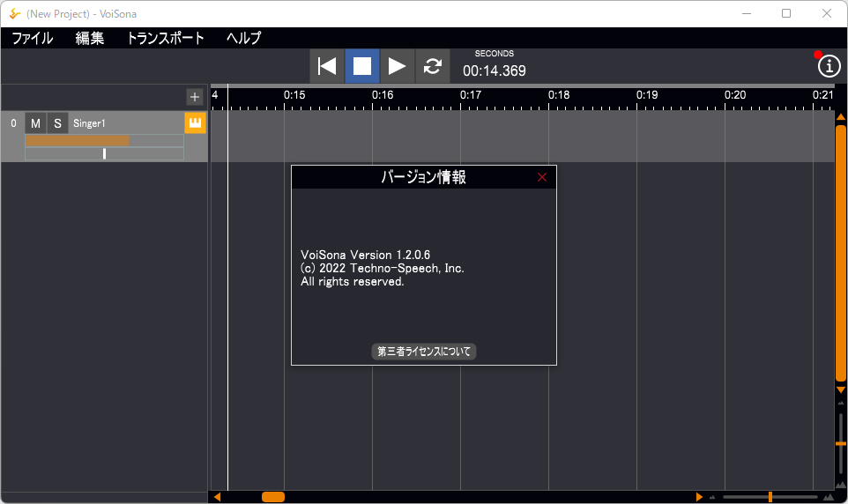Viewport: 848px width, 504px height.
Task: Rewind playback to the start
Action: pyautogui.click(x=327, y=66)
